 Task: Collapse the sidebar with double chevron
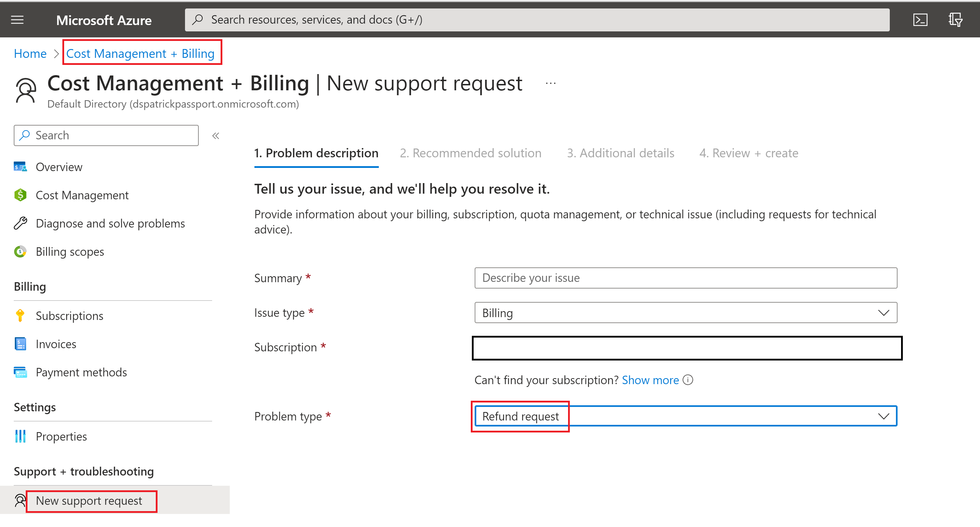coord(216,136)
